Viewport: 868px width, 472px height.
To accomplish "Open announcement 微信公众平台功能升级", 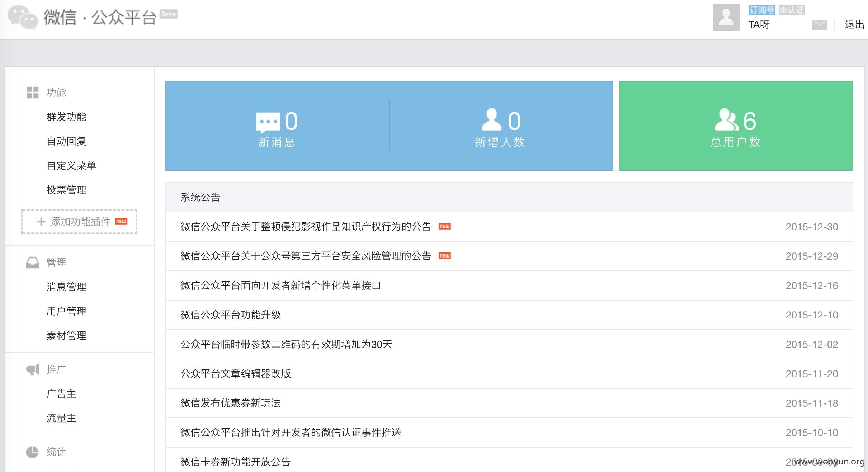I will tap(231, 315).
